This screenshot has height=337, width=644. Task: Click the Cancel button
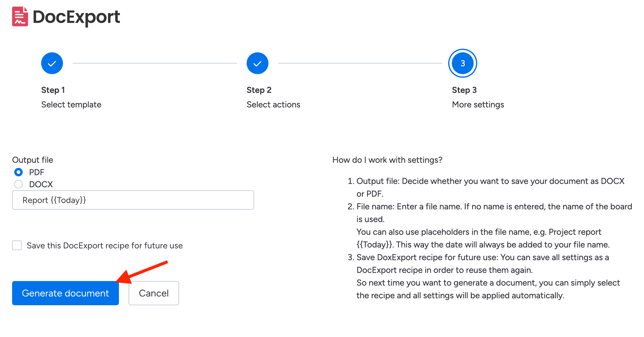tap(153, 293)
